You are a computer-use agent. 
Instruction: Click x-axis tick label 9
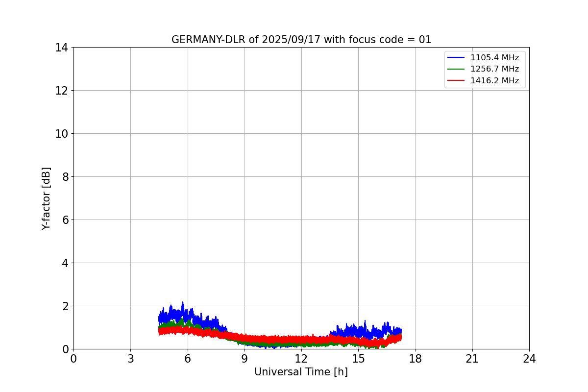(x=245, y=359)
